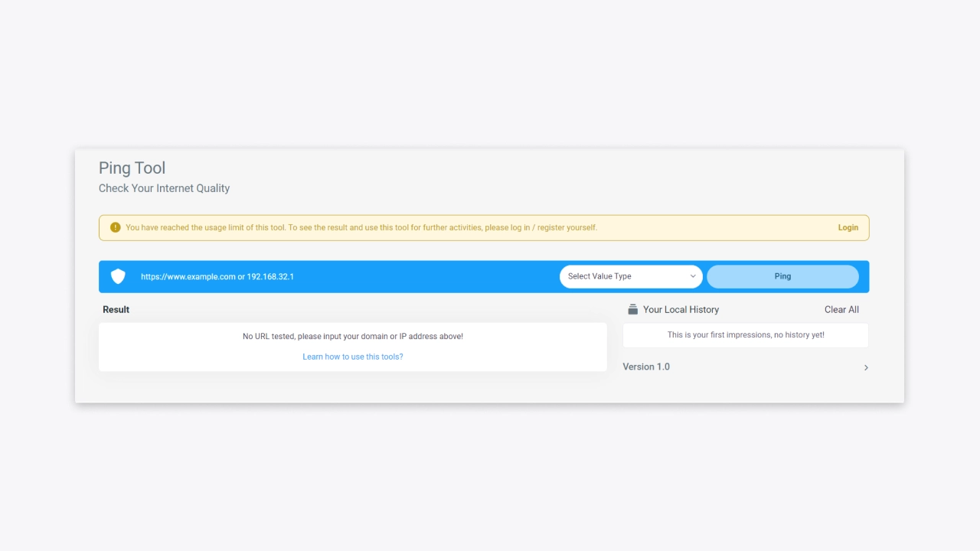The image size is (980, 551).
Task: Click the yellow warning exclamation icon
Action: click(x=116, y=227)
